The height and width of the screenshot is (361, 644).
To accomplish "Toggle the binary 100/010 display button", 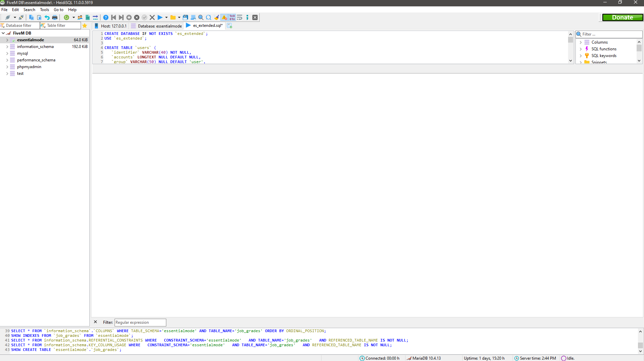I will [x=232, y=17].
